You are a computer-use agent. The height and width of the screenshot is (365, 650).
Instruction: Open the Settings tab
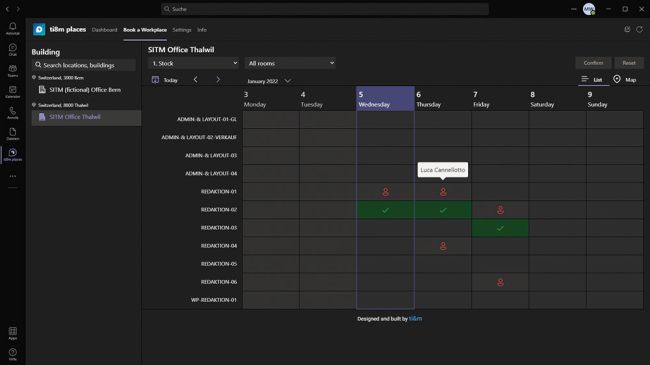click(182, 30)
